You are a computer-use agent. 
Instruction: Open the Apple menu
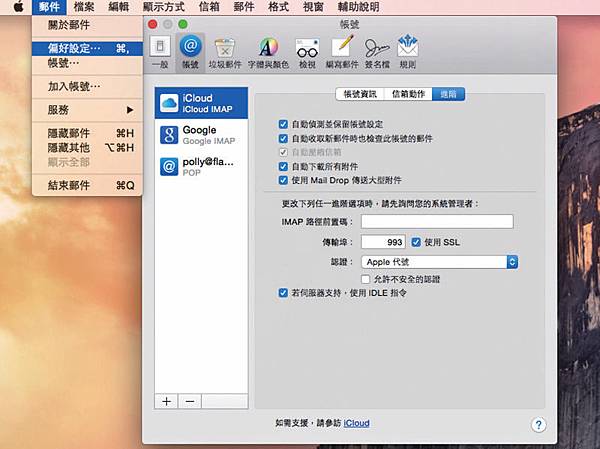point(18,7)
